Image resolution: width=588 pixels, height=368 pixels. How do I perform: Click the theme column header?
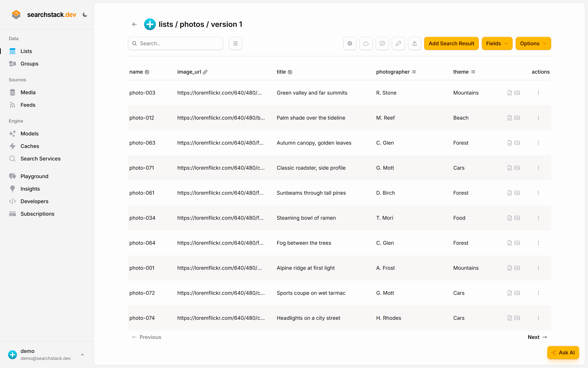(464, 72)
